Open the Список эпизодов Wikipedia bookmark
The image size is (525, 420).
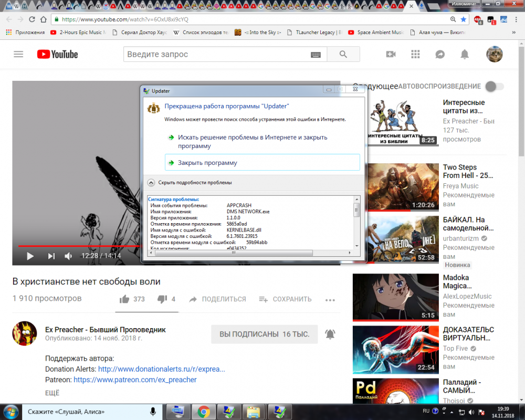click(x=201, y=32)
